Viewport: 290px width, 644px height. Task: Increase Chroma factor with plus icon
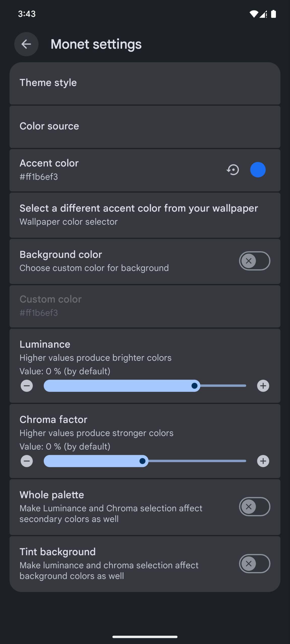click(x=263, y=461)
